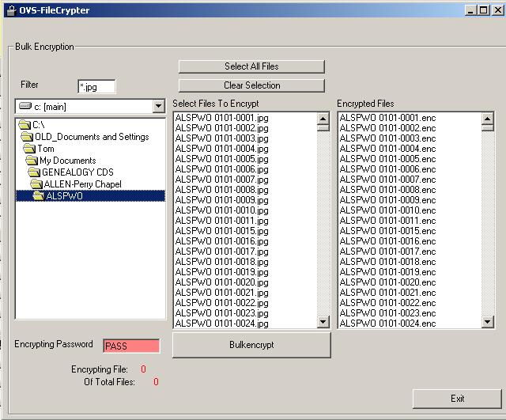Select file ALSPWO 0101-0015.jpg
Viewport: 506px width, 420px height.
click(x=221, y=231)
